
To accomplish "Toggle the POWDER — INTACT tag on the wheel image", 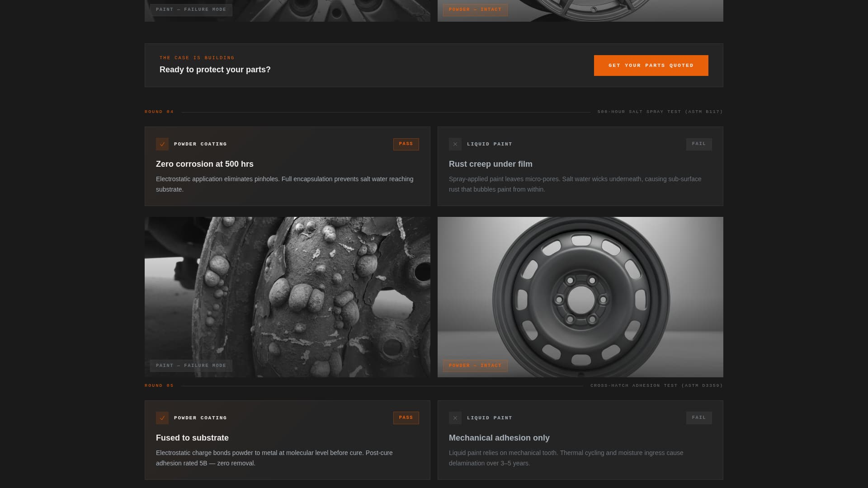I will [475, 366].
